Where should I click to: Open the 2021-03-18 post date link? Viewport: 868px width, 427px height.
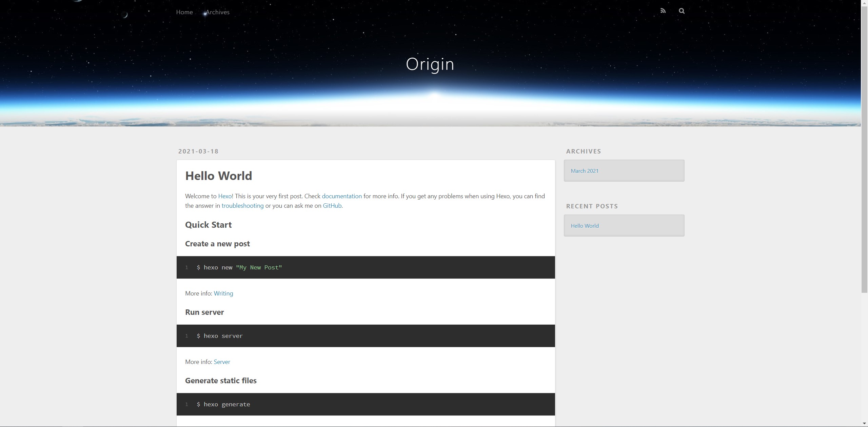pos(198,151)
